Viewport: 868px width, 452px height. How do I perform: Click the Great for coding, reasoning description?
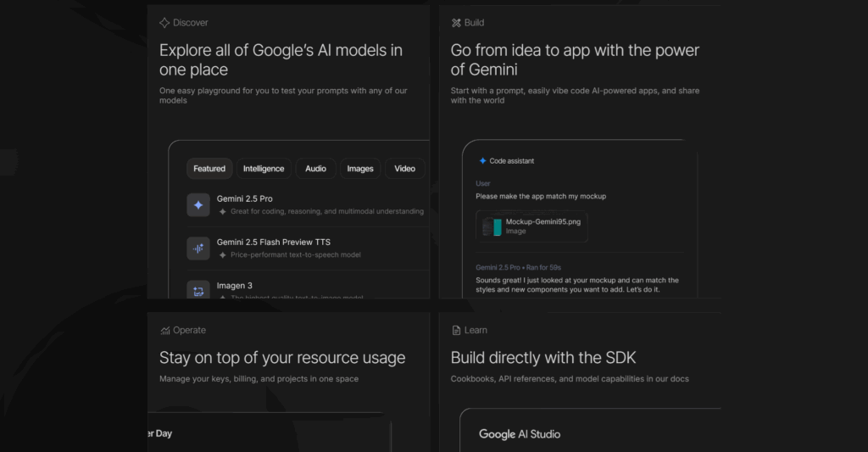tap(327, 211)
